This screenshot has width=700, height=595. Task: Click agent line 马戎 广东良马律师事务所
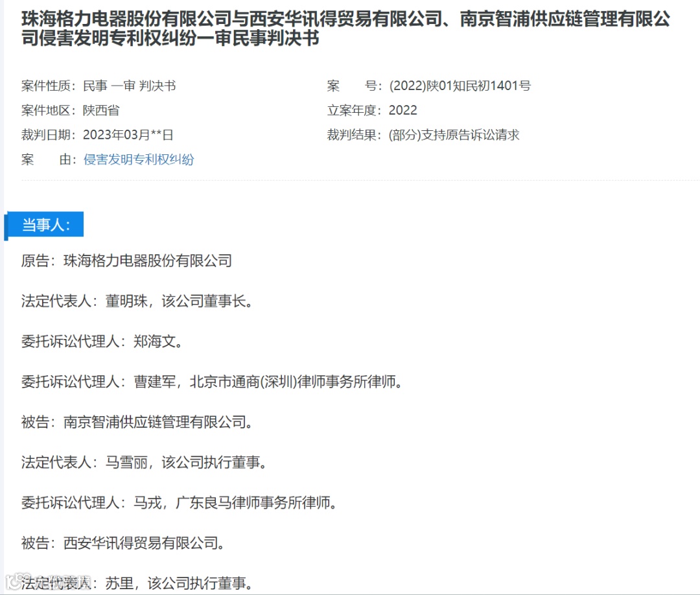[179, 502]
